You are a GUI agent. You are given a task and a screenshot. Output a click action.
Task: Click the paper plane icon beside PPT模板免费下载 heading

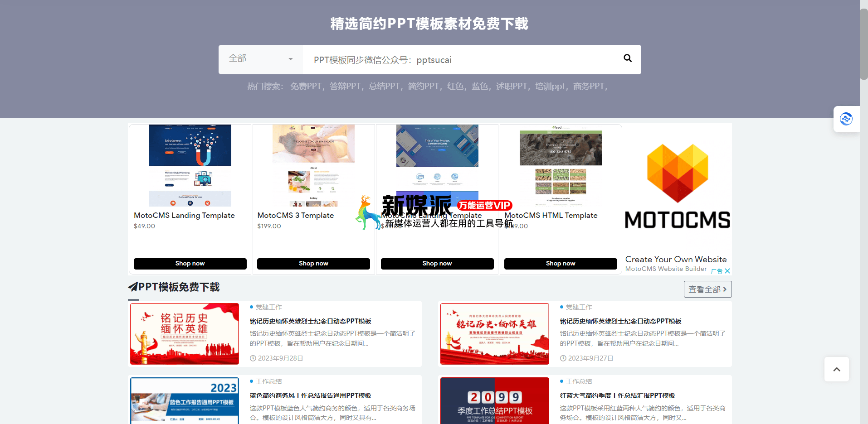point(133,286)
